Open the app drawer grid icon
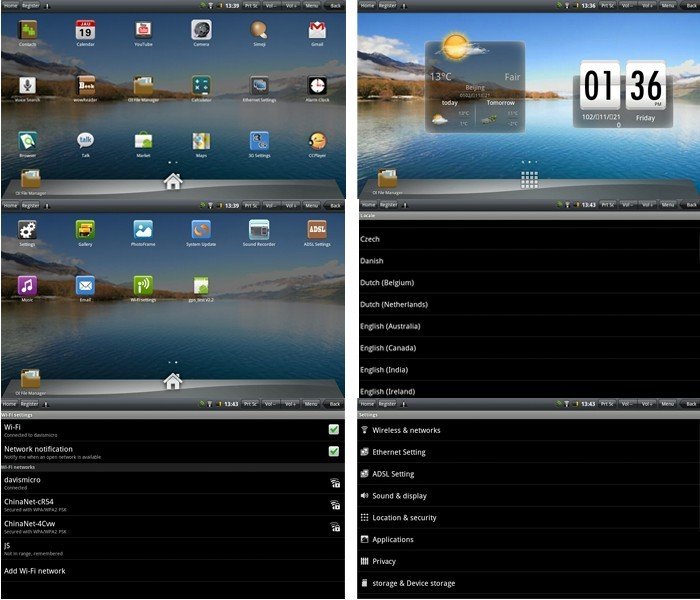Screen dimensions: 700x600 coord(529,179)
